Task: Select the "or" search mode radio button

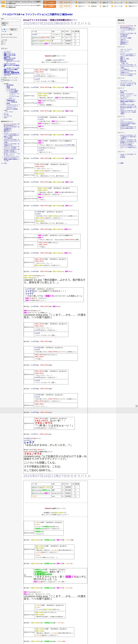Action: tap(8, 29)
